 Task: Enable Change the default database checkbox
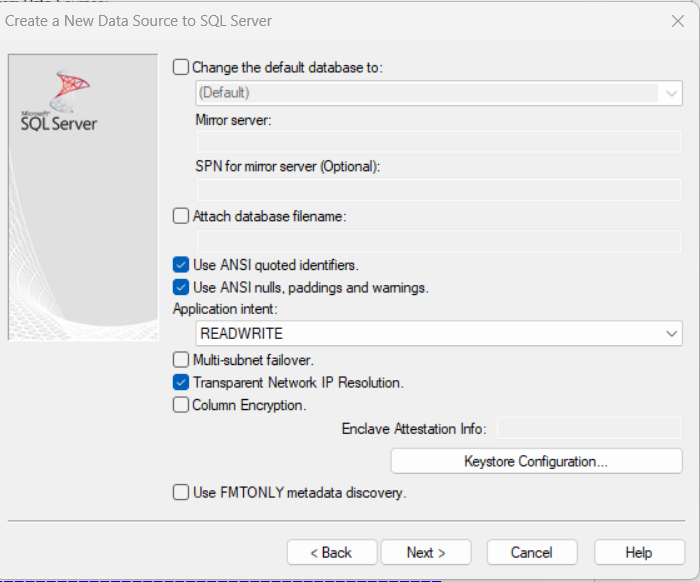click(x=181, y=67)
